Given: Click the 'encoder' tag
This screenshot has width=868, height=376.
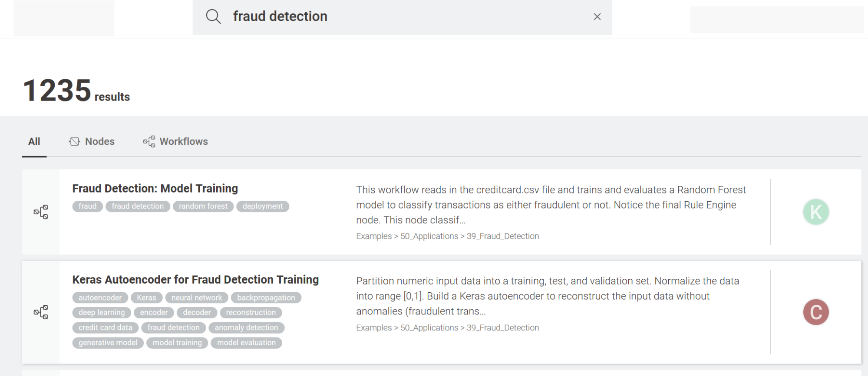Looking at the screenshot, I should (154, 313).
